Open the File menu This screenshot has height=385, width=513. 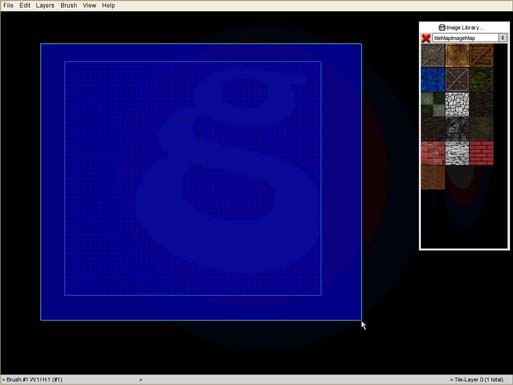8,5
